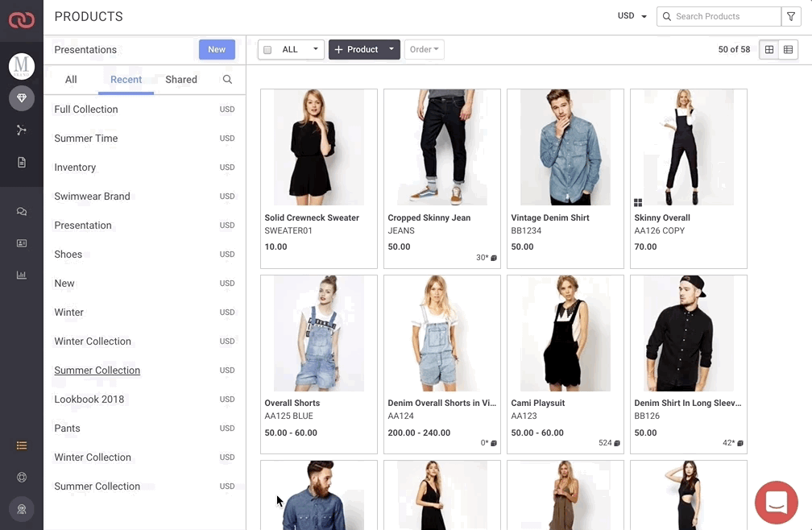
Task: Open the contacts card sidebar icon
Action: (x=22, y=243)
